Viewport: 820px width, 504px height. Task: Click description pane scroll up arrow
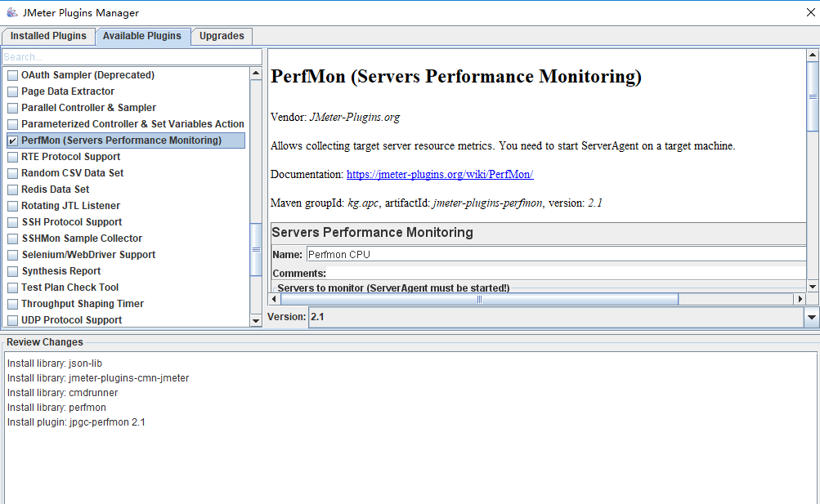(812, 55)
